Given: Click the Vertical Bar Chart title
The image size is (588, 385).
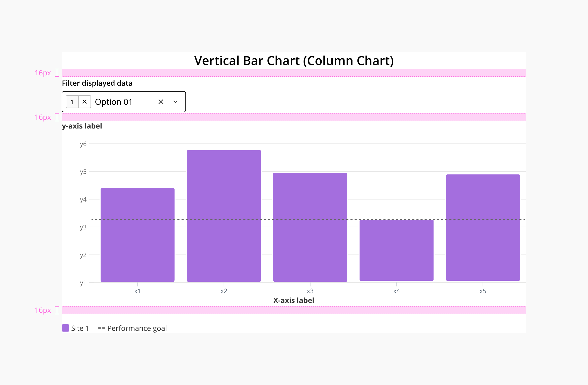Looking at the screenshot, I should point(294,61).
